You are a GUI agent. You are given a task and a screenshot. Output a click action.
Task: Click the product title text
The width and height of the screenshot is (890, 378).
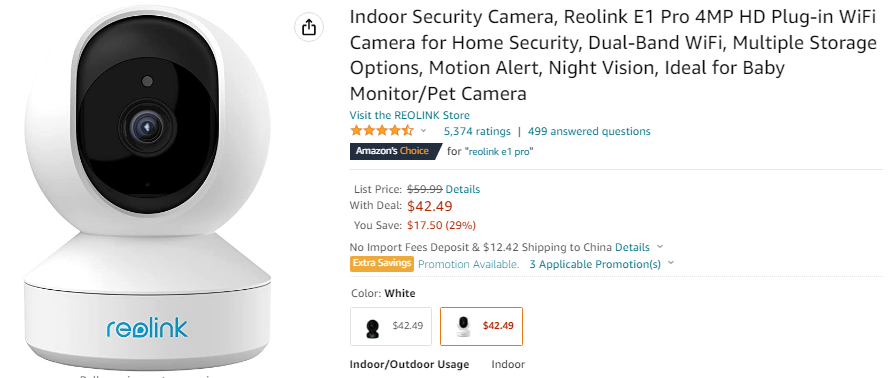(613, 55)
